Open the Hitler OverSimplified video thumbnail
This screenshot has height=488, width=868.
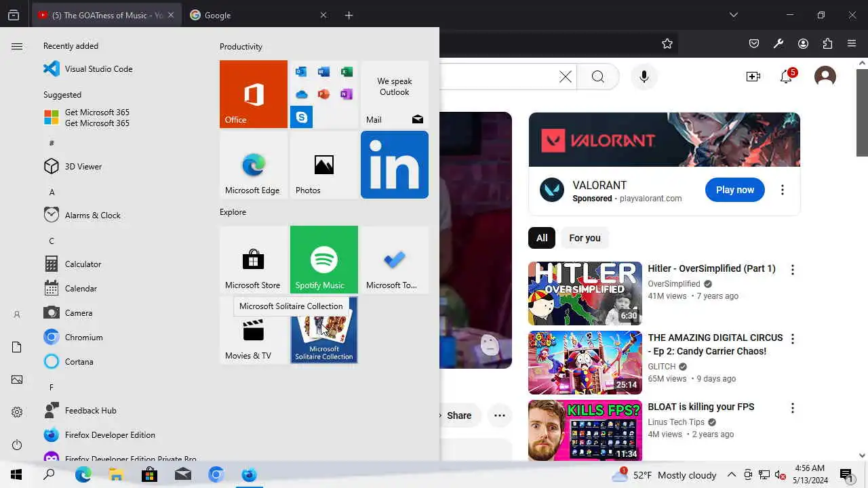(585, 293)
